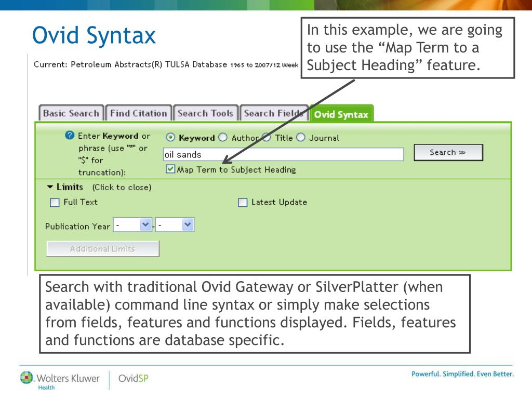Click the Wolters Kluwer Health logo
This screenshot has width=532, height=399.
(60, 380)
